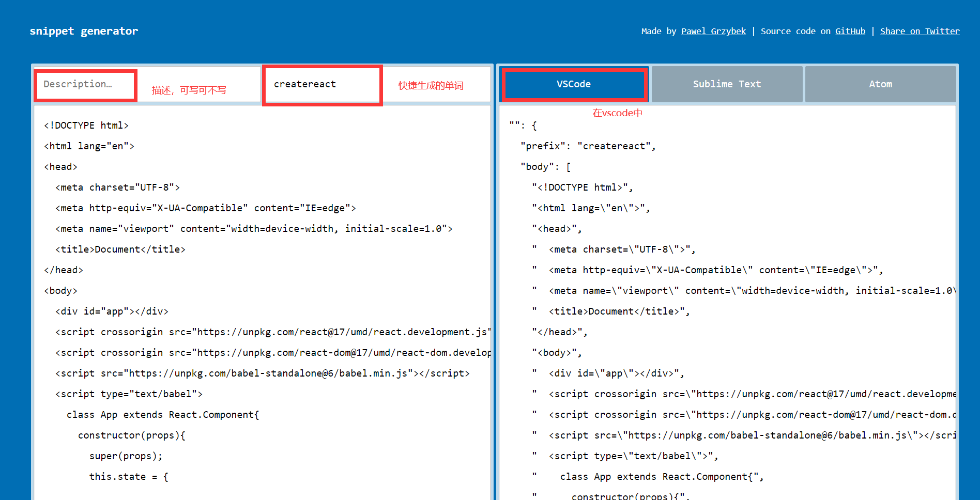Switch to the Sublime Text tab

[x=727, y=84]
